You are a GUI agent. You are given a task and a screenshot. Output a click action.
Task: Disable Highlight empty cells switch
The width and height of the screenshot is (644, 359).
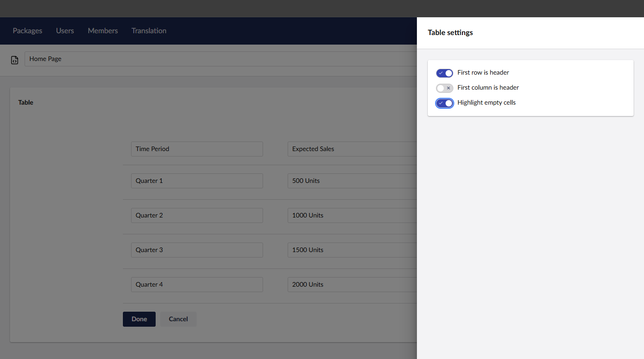click(x=444, y=103)
